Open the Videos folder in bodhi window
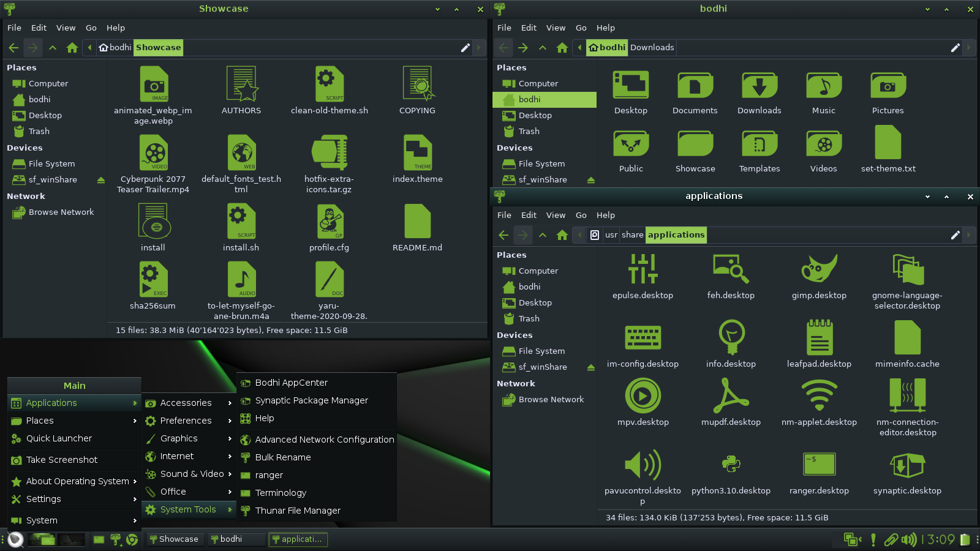The height and width of the screenshot is (551, 980). 824,143
